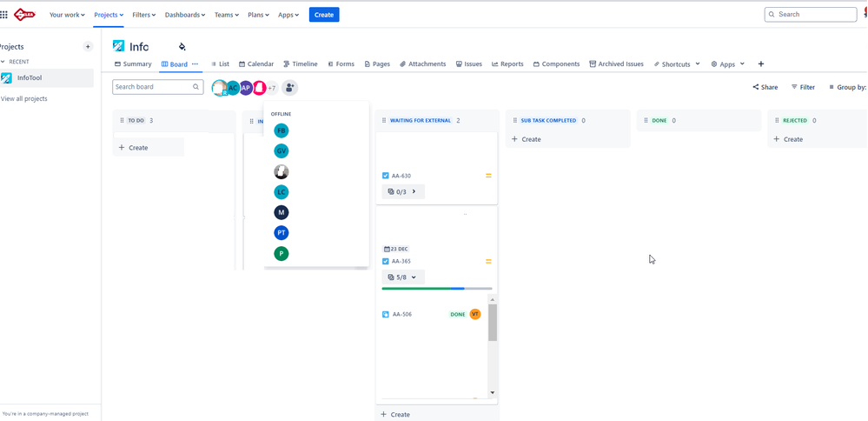The width and height of the screenshot is (868, 421).
Task: Open the Filters dropdown menu
Action: coord(144,15)
